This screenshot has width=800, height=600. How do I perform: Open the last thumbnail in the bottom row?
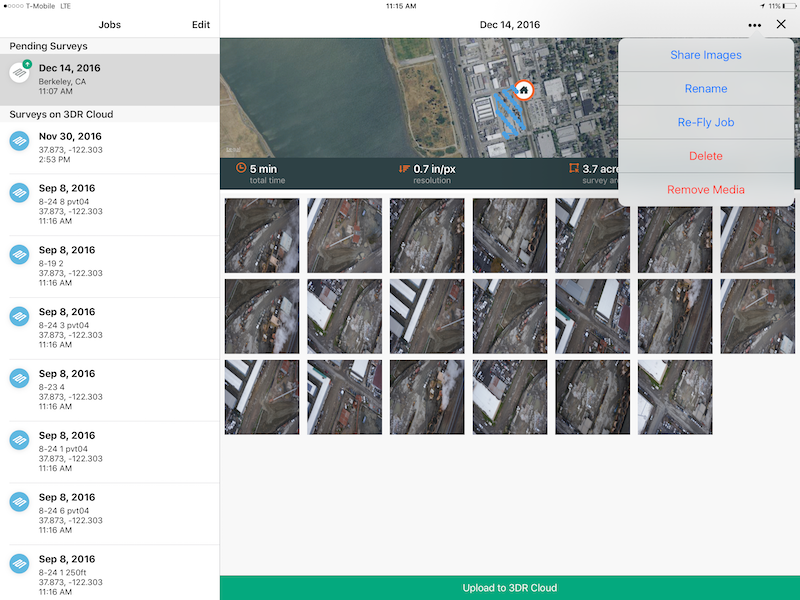[x=675, y=397]
